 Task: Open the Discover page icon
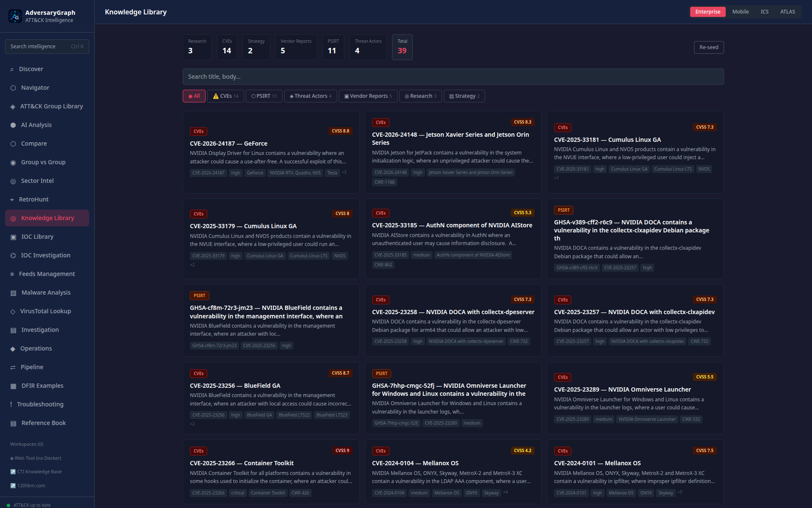point(12,69)
